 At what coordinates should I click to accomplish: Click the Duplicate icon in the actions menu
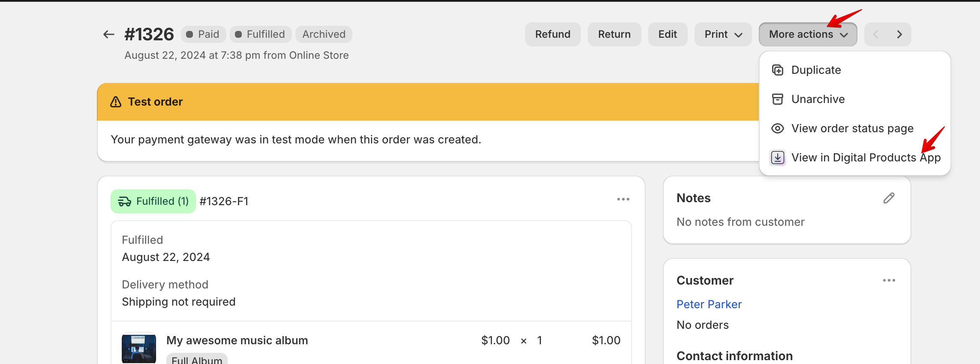pos(777,70)
